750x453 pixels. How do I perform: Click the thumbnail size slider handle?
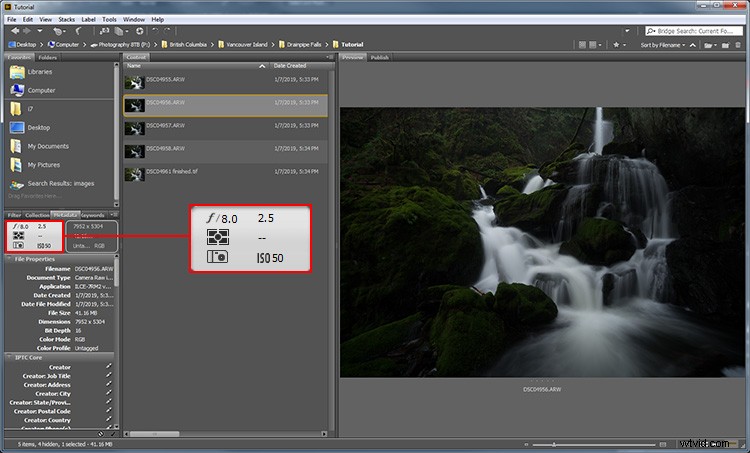click(x=554, y=444)
